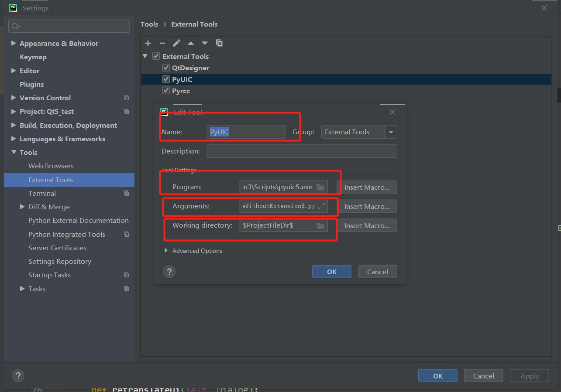Uncheck the Pyrcc tool checkbox
The height and width of the screenshot is (392, 561).
[166, 91]
